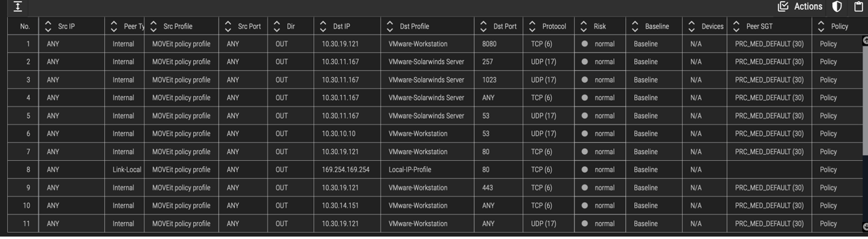Select row 8 with Link-Local peer type

coord(435,170)
